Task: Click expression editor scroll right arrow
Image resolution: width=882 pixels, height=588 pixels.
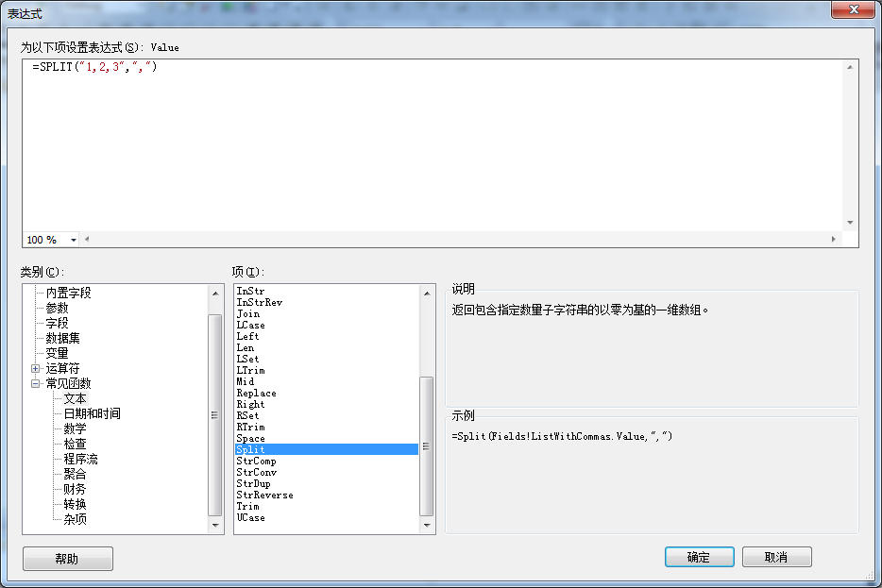Action: click(834, 240)
